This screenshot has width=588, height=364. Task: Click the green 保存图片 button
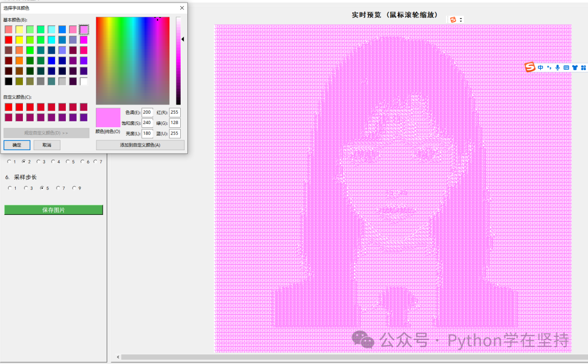point(53,210)
